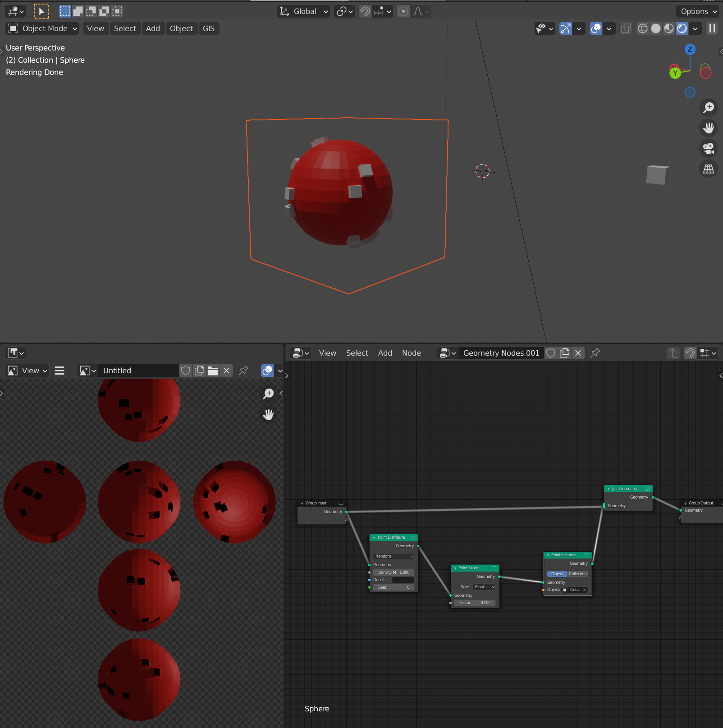Viewport: 723px width, 728px height.
Task: Select the Collection button in Point Instance
Action: coord(578,574)
